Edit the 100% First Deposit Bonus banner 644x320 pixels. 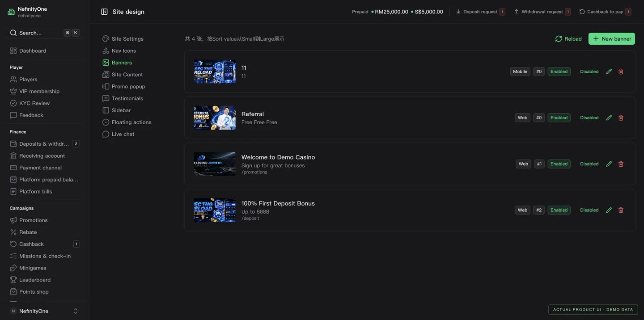pyautogui.click(x=609, y=210)
